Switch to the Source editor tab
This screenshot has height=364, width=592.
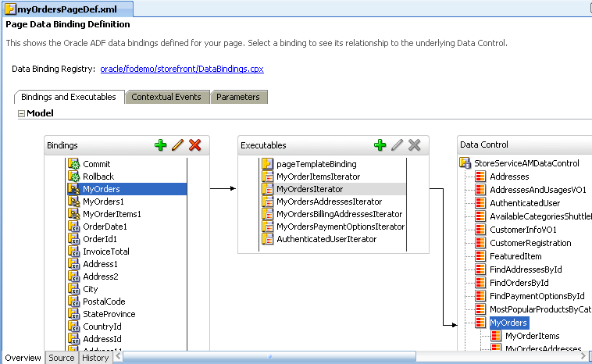click(62, 358)
